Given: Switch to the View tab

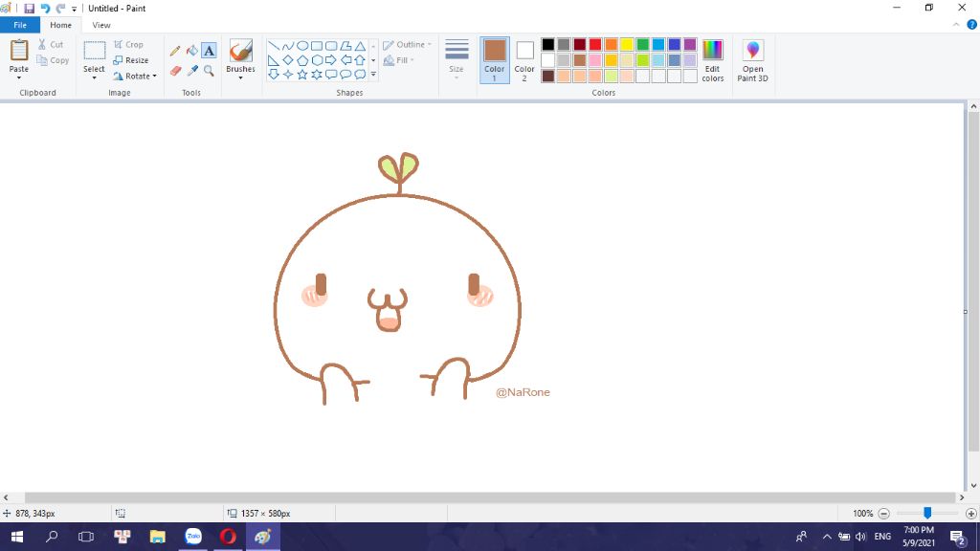Looking at the screenshot, I should point(101,25).
